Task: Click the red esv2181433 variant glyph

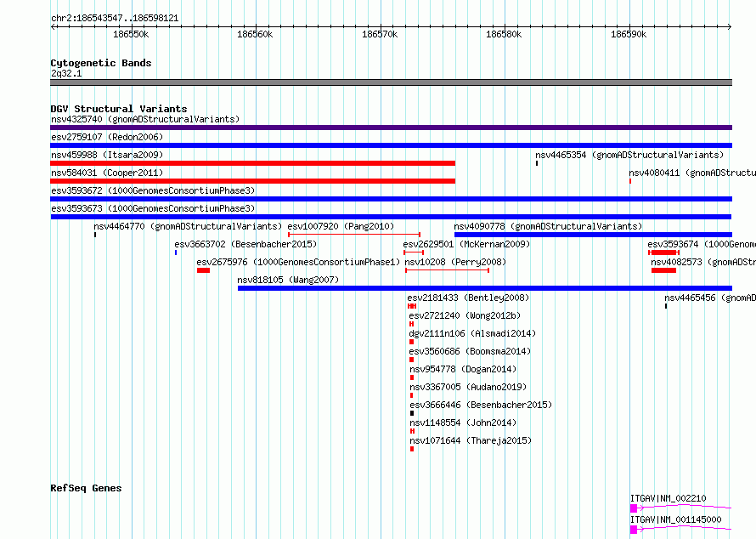Action: 412,306
